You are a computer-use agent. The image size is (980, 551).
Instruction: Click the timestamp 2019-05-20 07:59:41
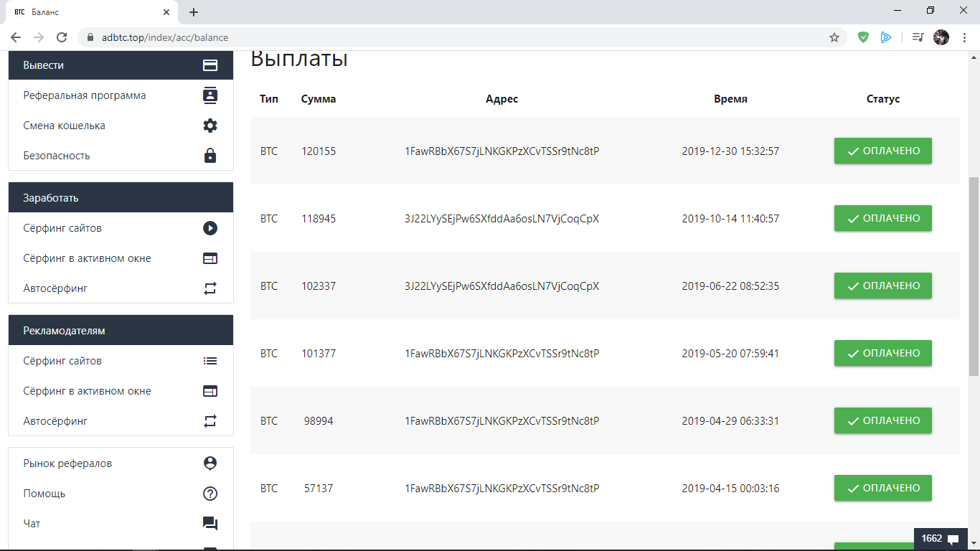(x=730, y=354)
